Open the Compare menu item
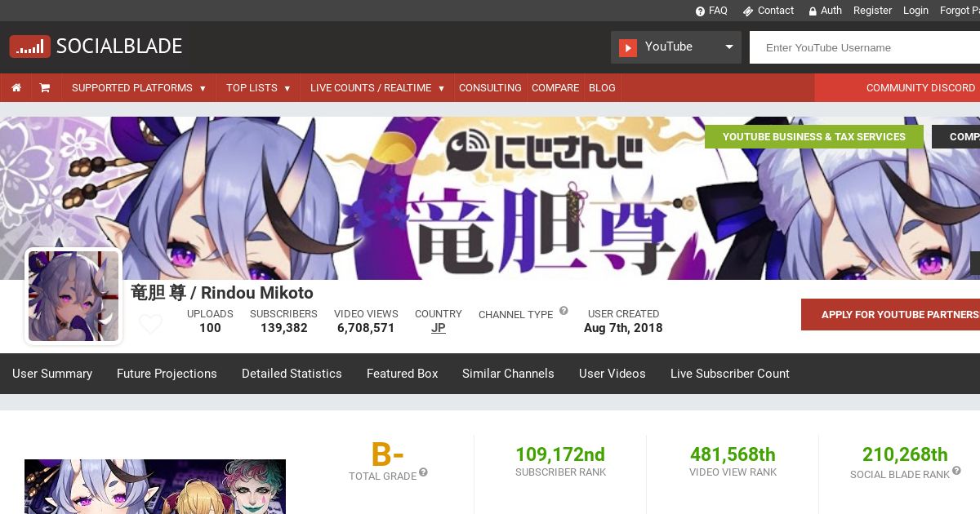Image resolution: width=980 pixels, height=514 pixels. tap(555, 87)
